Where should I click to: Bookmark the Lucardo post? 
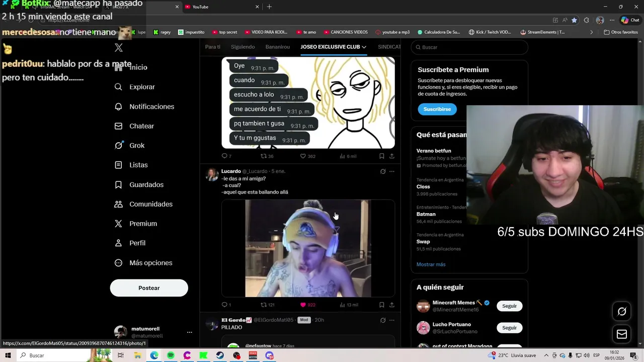(381, 305)
